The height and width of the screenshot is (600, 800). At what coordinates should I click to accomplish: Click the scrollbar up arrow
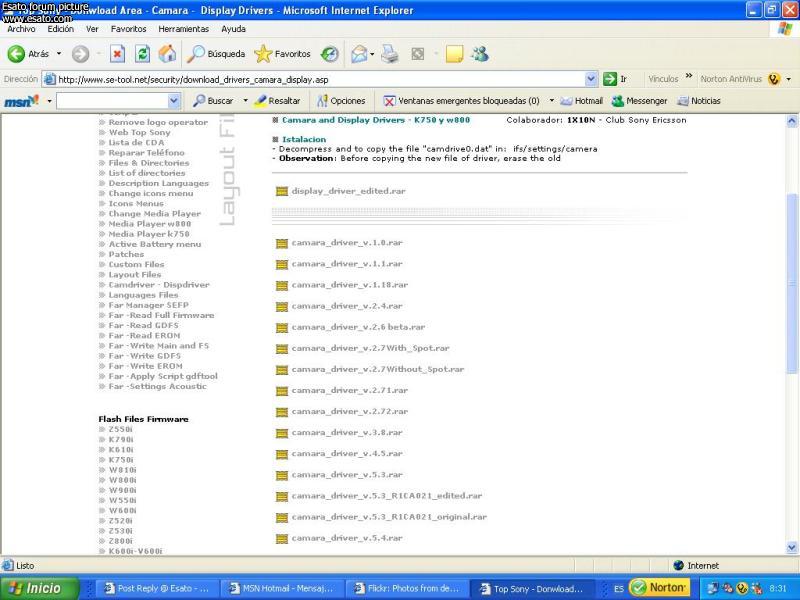click(x=792, y=121)
